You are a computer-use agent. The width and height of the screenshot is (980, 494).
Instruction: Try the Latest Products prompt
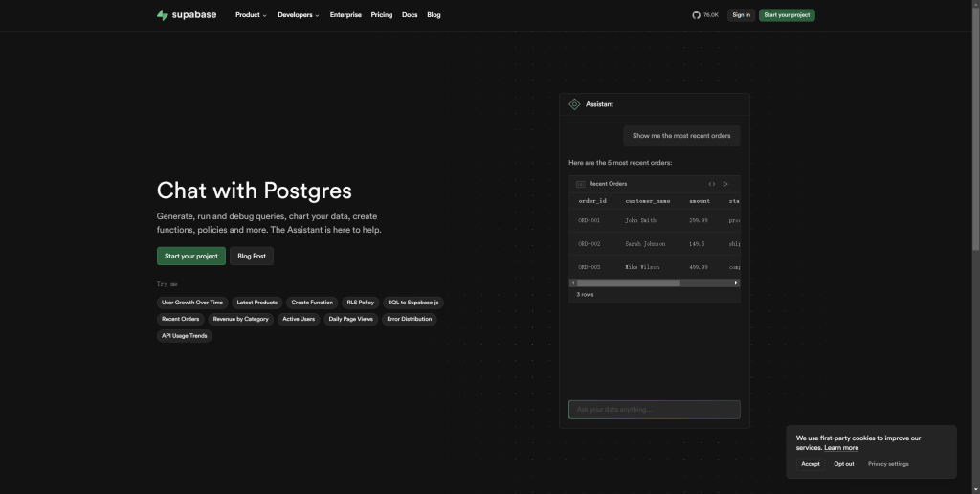tap(256, 303)
